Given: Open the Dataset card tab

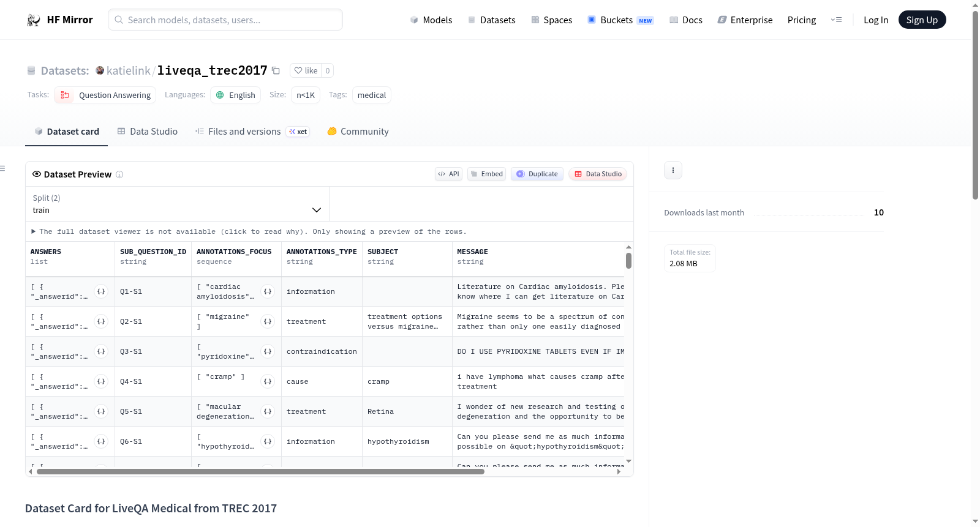Looking at the screenshot, I should point(67,132).
